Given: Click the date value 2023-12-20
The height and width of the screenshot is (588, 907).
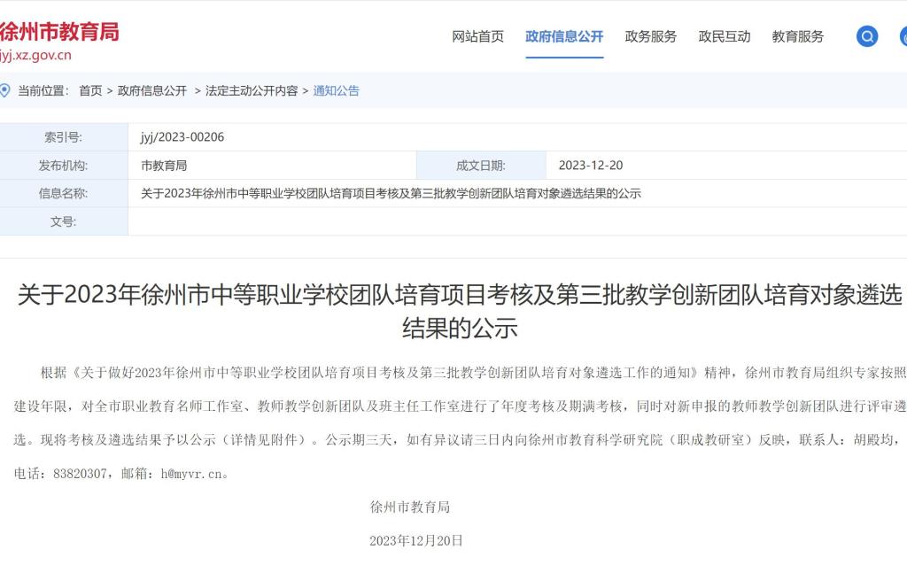Looking at the screenshot, I should [591, 166].
